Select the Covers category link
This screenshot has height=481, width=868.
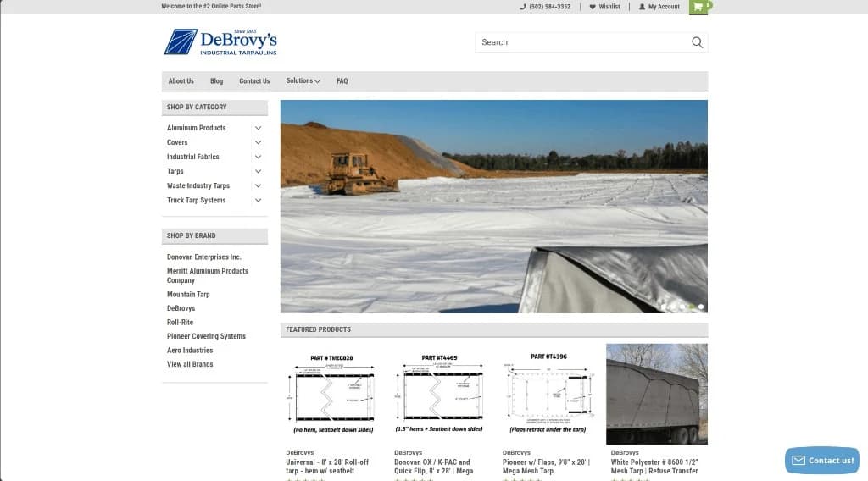(x=177, y=142)
